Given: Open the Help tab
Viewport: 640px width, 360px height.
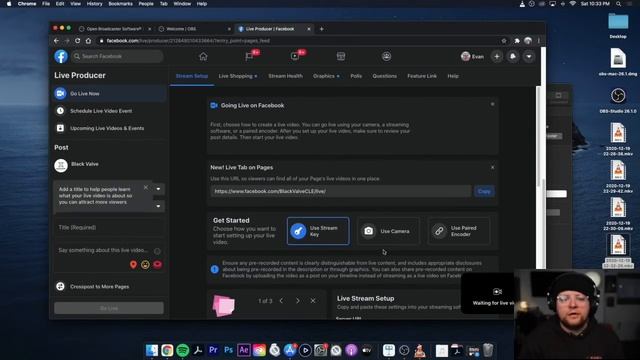Looking at the screenshot, I should (x=453, y=76).
